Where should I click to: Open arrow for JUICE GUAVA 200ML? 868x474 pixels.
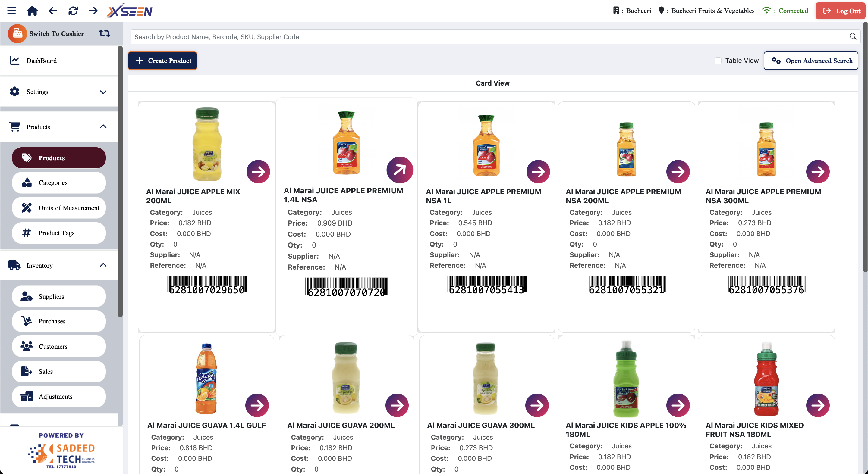point(397,405)
